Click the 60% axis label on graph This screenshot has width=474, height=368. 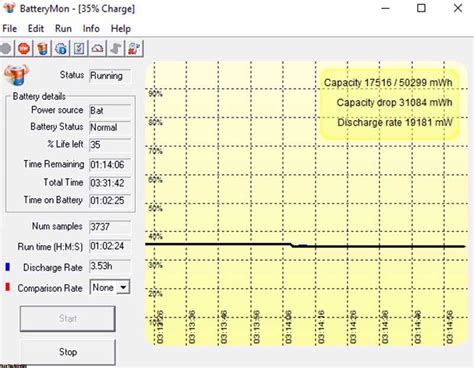[155, 180]
